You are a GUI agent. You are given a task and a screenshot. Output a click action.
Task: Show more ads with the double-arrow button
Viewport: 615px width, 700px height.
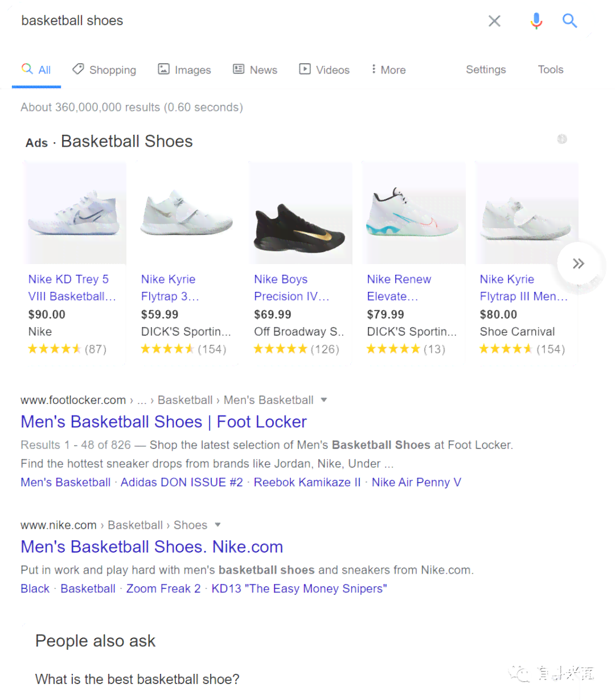pos(579,263)
